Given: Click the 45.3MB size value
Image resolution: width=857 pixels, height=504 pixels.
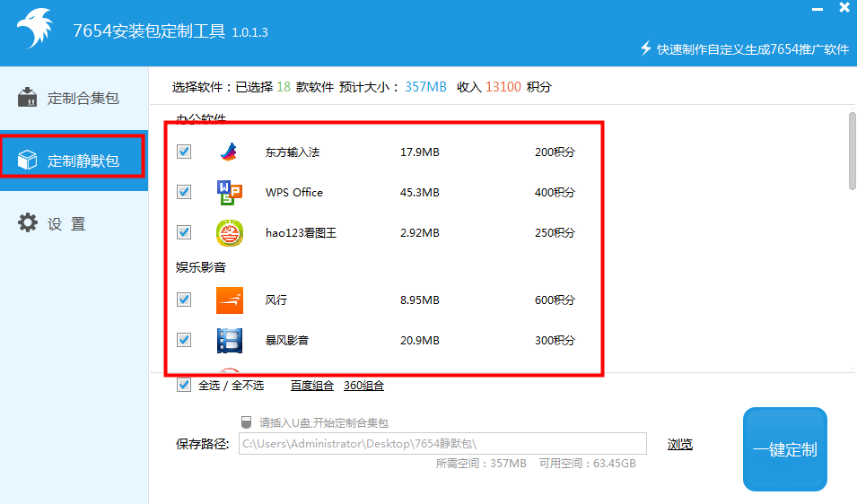Looking at the screenshot, I should pyautogui.click(x=420, y=193).
